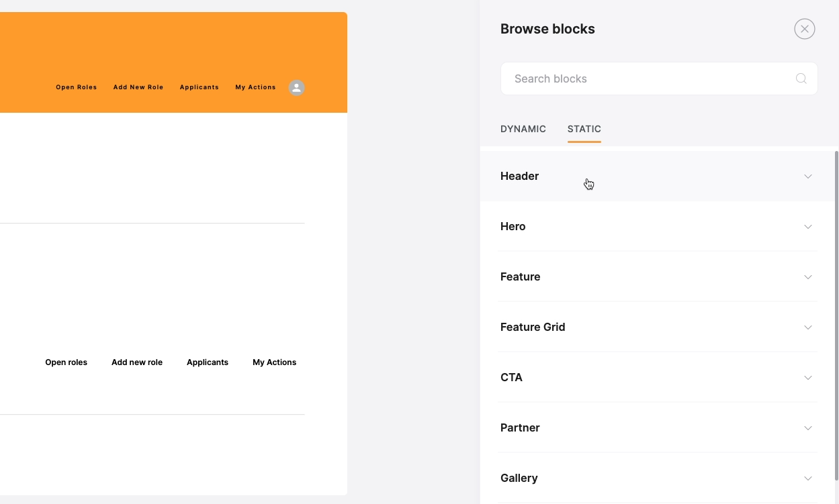
Task: Select the CTA block category
Action: click(x=657, y=377)
